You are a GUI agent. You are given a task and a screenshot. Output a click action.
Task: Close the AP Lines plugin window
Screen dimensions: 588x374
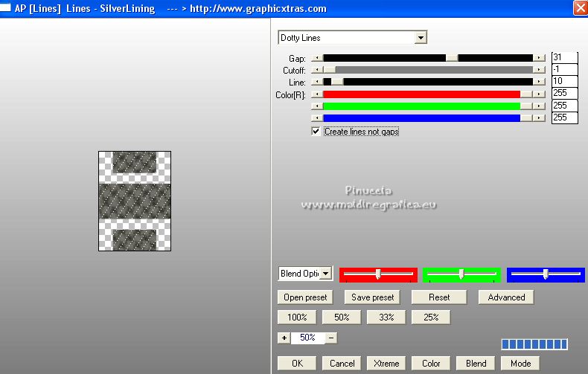[580, 8]
